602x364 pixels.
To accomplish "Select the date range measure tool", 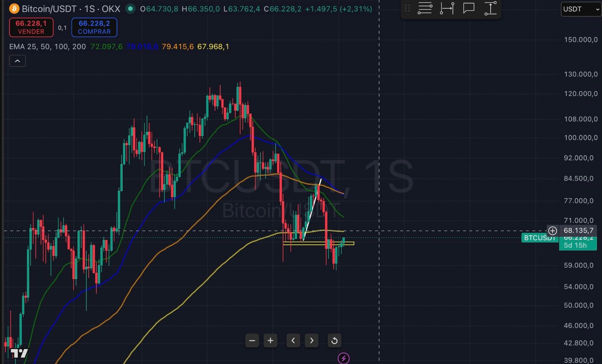I will (x=447, y=8).
